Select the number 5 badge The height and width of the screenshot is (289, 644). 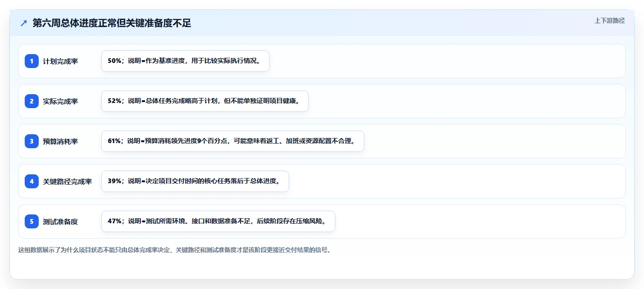click(x=32, y=221)
